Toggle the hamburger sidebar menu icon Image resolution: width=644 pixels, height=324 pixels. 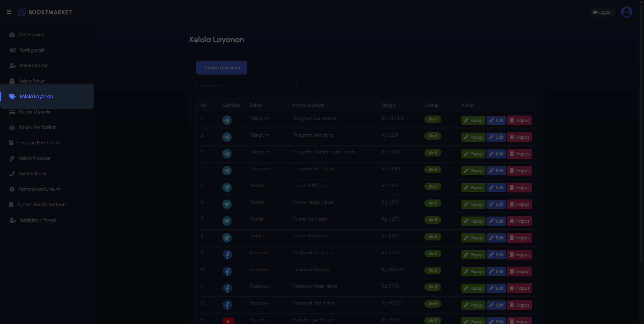(9, 12)
